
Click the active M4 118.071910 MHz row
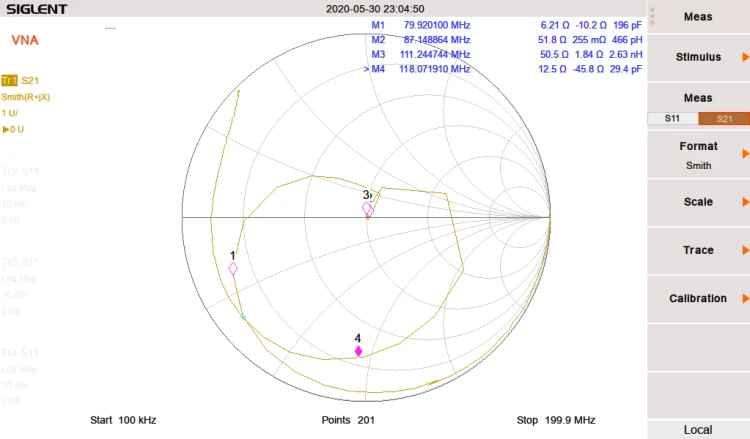pyautogui.click(x=503, y=69)
